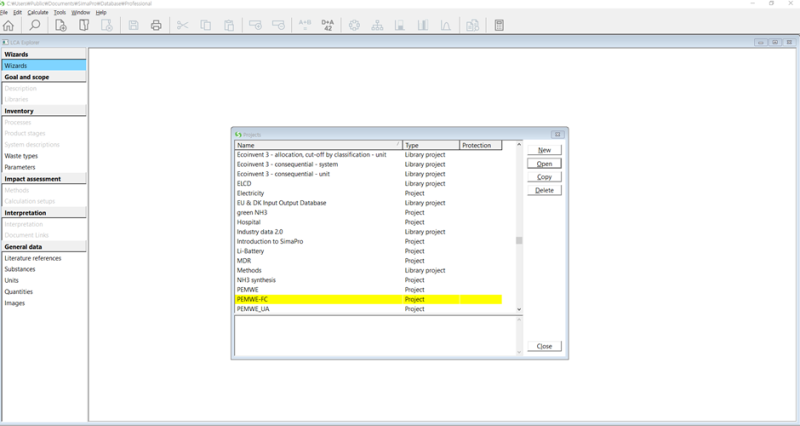Click the calculator icon
The height and width of the screenshot is (426, 800).
pos(499,25)
